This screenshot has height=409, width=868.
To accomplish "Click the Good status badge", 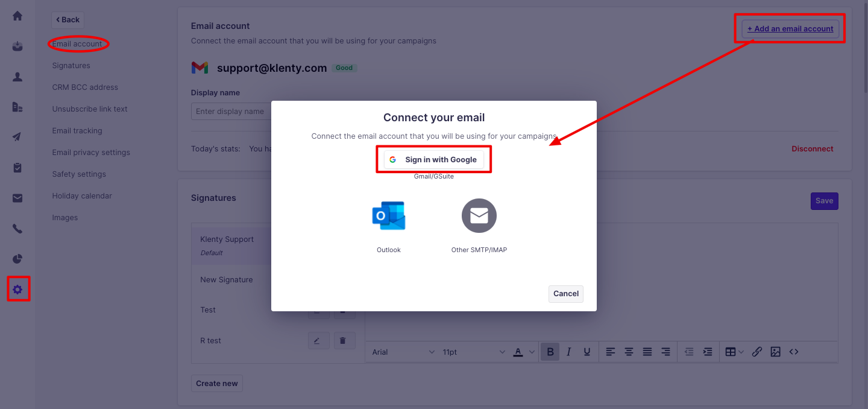I will click(x=344, y=68).
